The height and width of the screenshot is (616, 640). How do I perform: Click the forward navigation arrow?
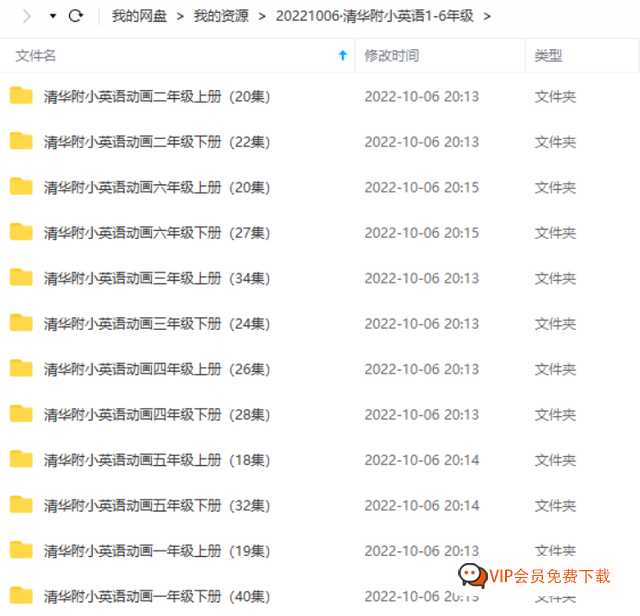click(x=27, y=16)
